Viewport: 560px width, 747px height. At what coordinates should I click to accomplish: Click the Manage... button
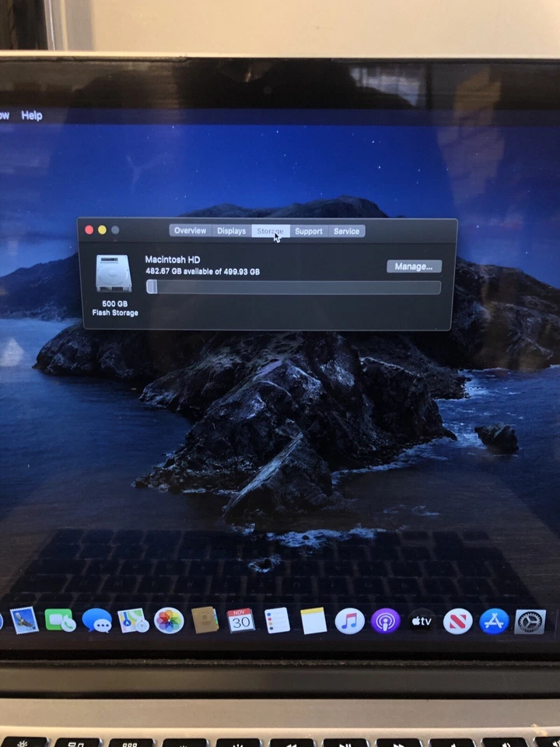[415, 266]
